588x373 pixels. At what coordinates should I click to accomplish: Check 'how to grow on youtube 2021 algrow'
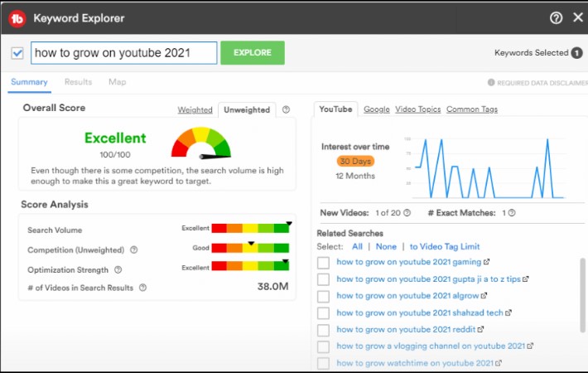click(x=323, y=297)
